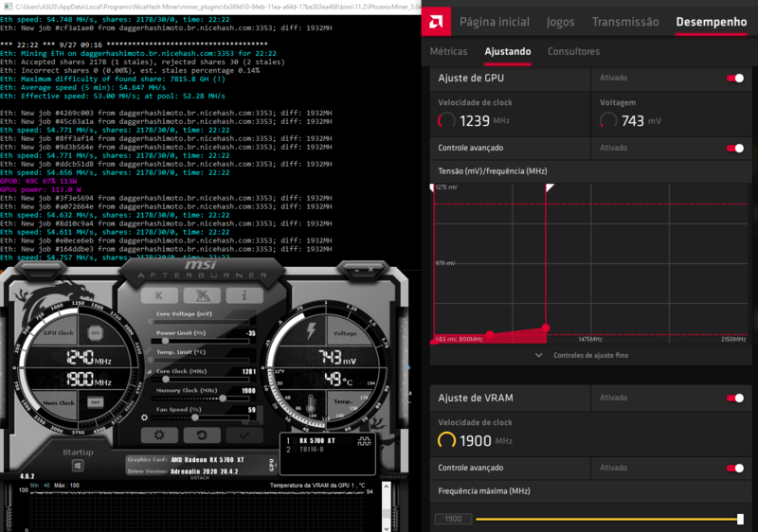Screen dimensions: 758x532
Task: Click the VRAM Frequência máxima slider handle
Action: tap(740, 519)
